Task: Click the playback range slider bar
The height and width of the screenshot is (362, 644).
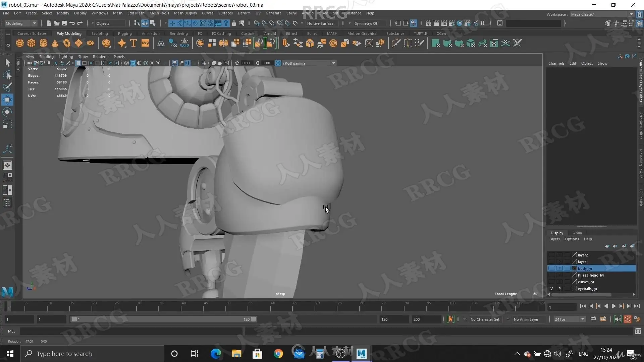Action: click(x=163, y=319)
